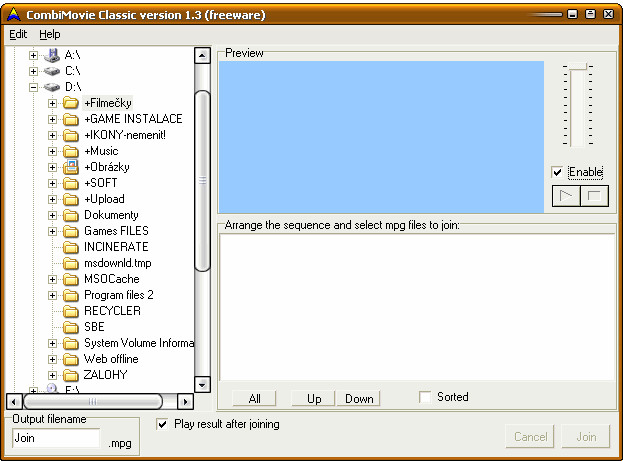Select the MSOCache folder label
The height and width of the screenshot is (461, 623).
112,279
